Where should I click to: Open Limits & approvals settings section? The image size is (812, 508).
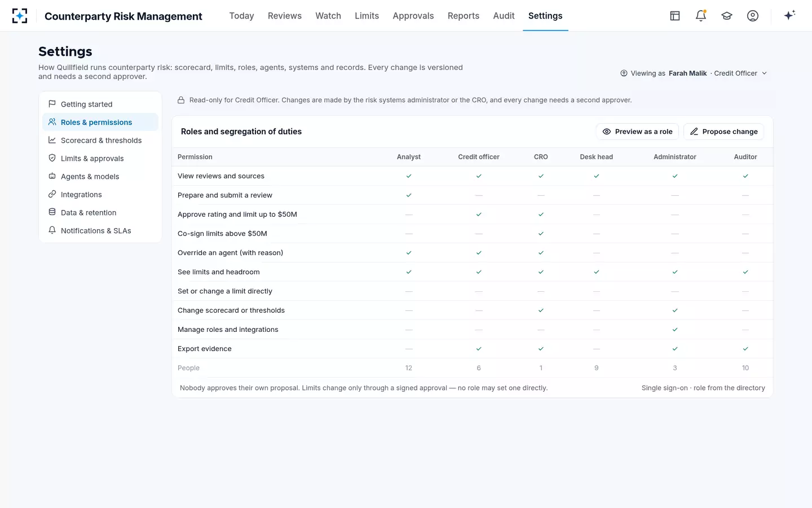coord(100,158)
